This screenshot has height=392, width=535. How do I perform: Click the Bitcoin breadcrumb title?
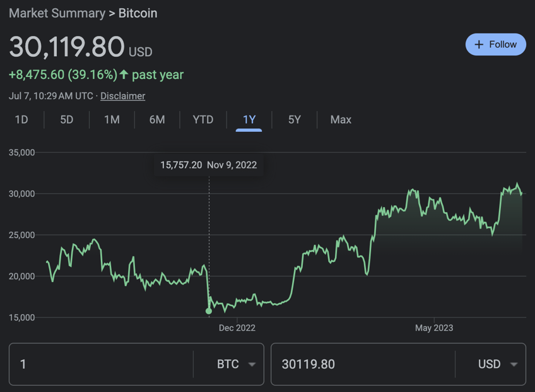(x=138, y=13)
